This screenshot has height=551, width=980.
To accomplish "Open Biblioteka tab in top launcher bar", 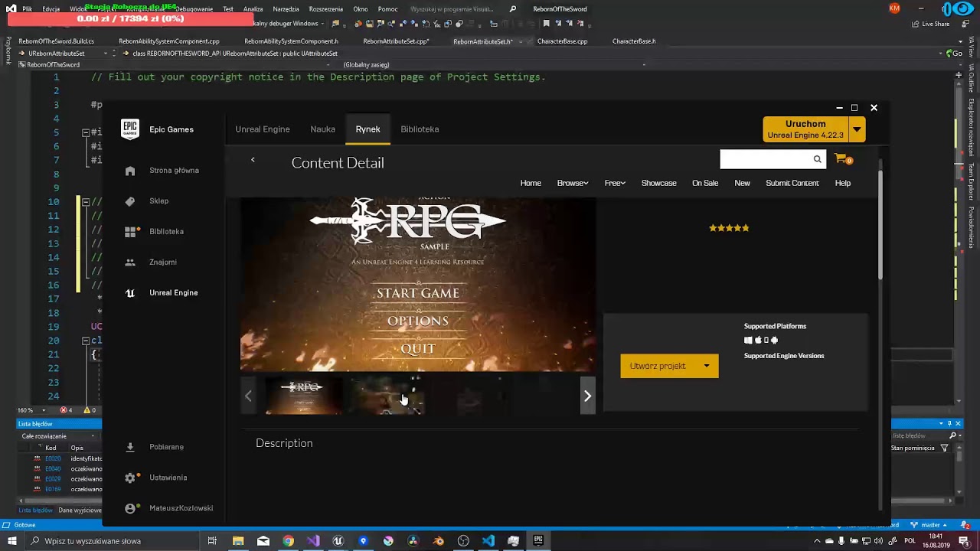I will pos(420,129).
